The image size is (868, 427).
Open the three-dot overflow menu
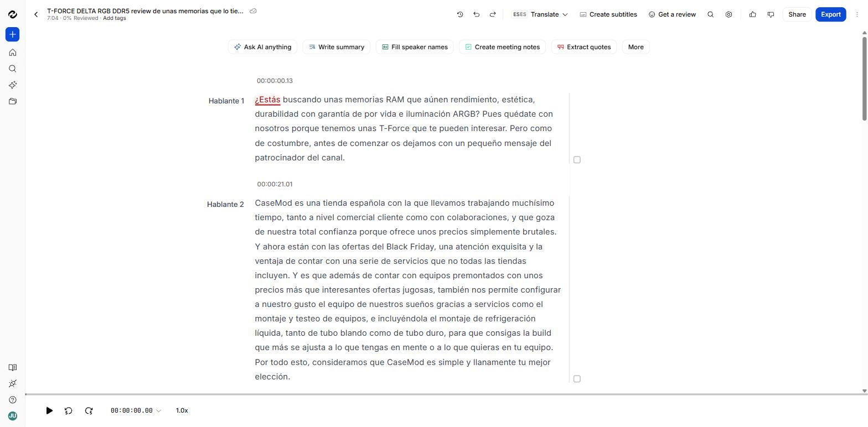[857, 14]
